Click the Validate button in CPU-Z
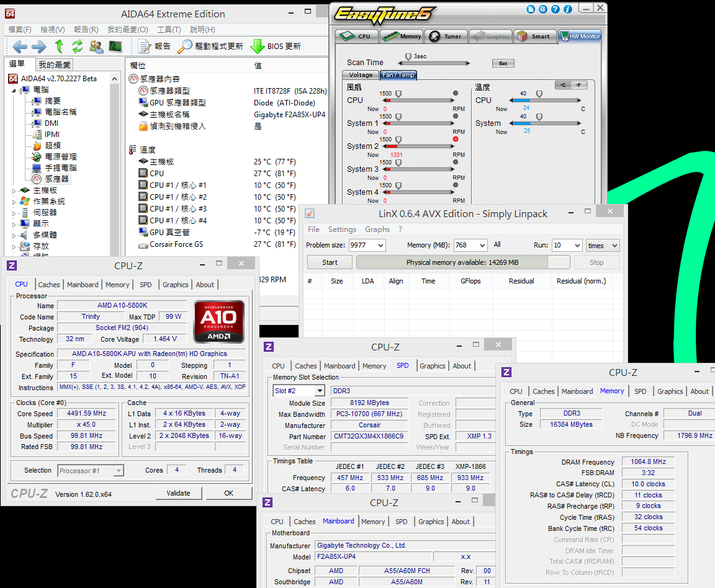The image size is (715, 588). click(x=179, y=493)
